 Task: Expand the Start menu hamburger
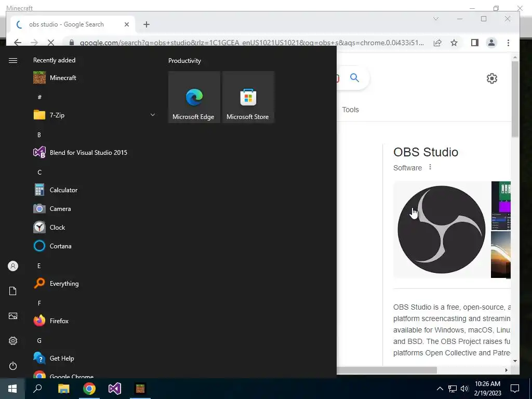(x=13, y=60)
